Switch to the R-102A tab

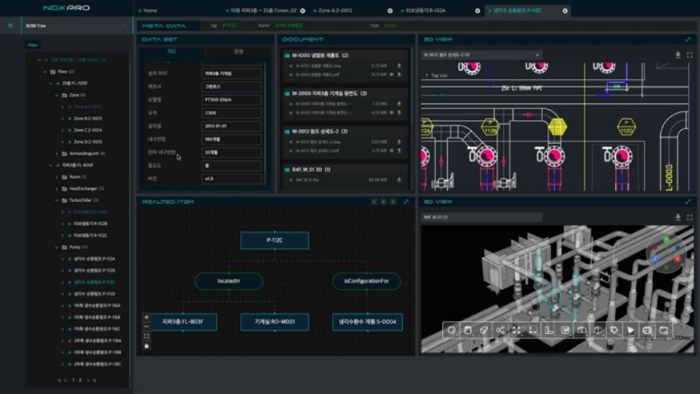pos(424,10)
